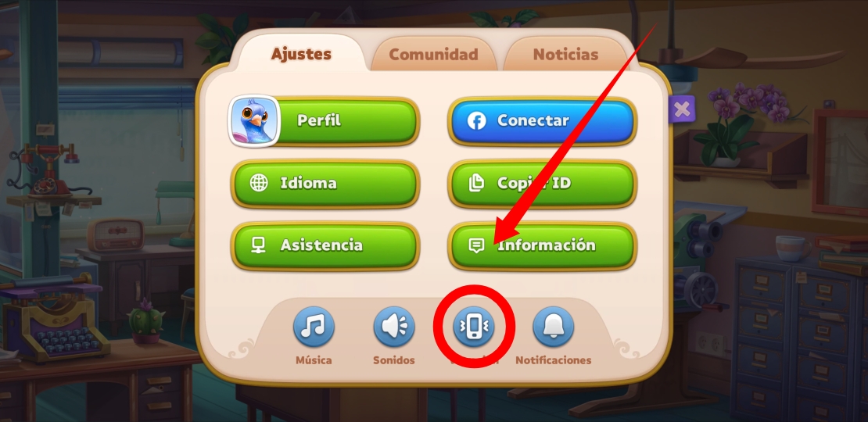Click the globe icon on Idioma
Image resolution: width=868 pixels, height=422 pixels.
click(x=259, y=183)
